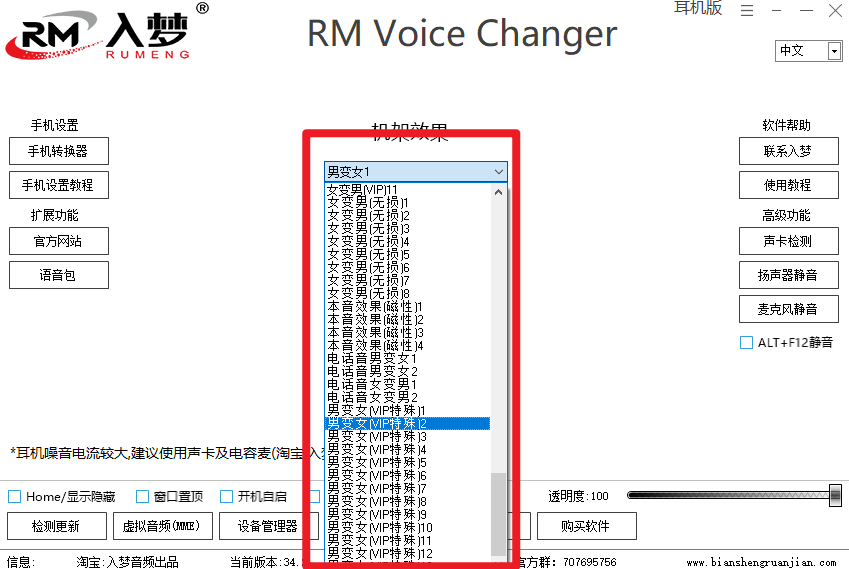Screen dimensions: 849x569
Task: Click the 707695756 group number text
Action: (590, 563)
